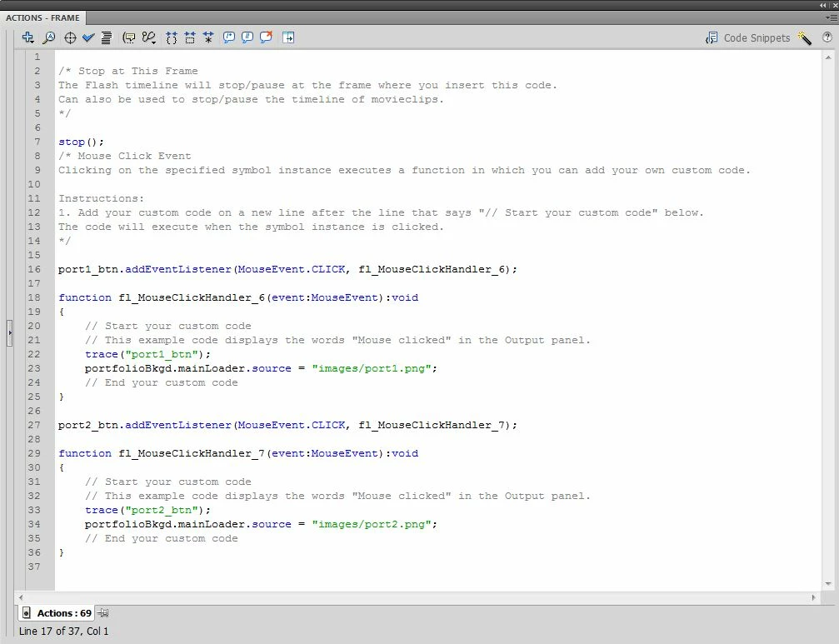Show code hint via the toolbar icon

click(129, 37)
